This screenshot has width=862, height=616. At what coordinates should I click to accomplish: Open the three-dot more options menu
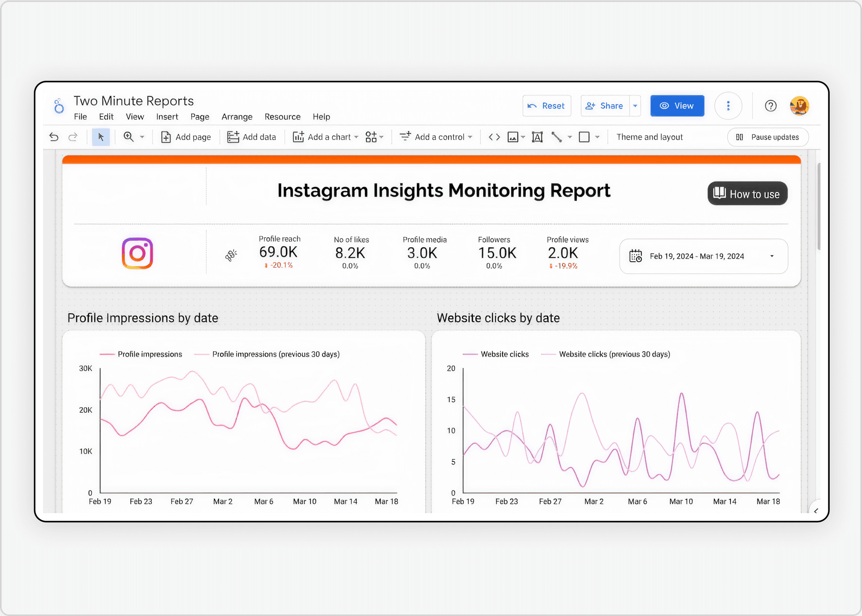[x=728, y=106]
